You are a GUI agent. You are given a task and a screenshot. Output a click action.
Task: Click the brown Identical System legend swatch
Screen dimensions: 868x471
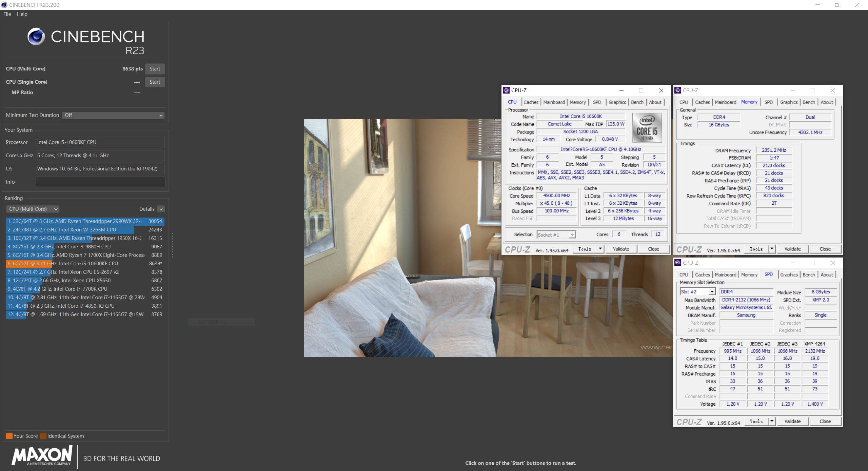point(43,436)
